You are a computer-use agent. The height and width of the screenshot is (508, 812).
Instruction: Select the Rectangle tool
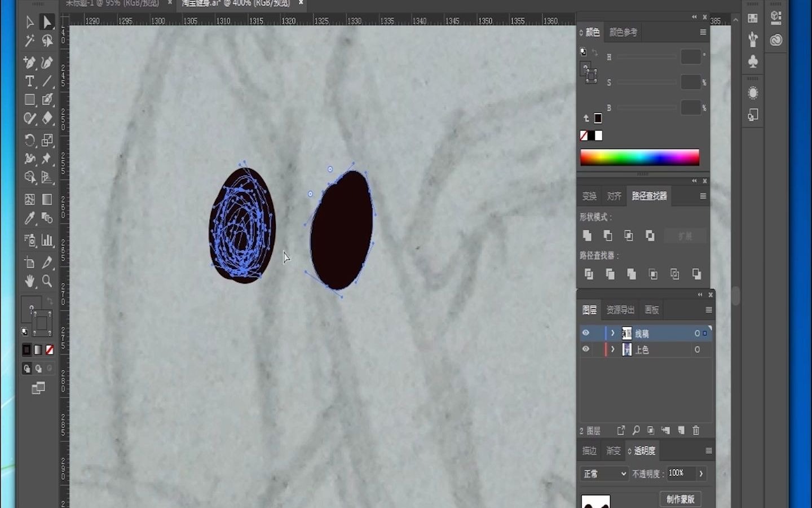[x=30, y=100]
